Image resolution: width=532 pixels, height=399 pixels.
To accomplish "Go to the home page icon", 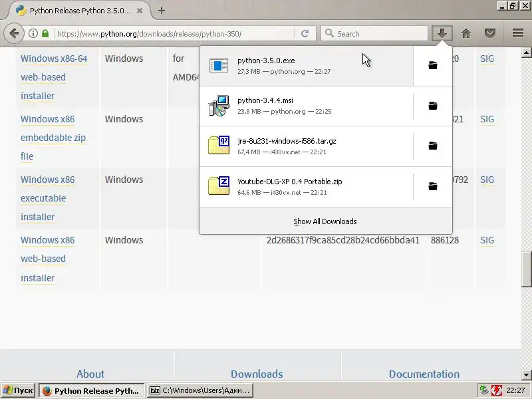I will coord(466,33).
